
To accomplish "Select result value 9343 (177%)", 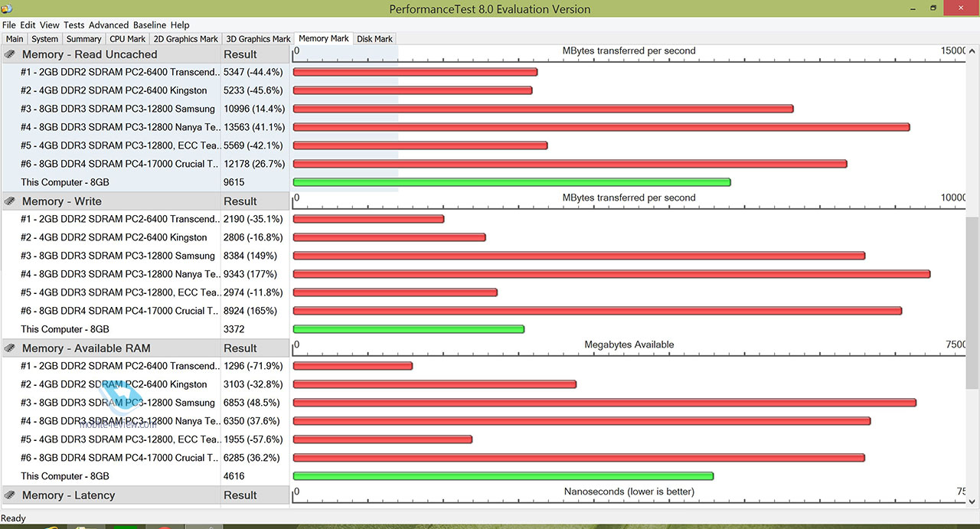I will coord(250,274).
